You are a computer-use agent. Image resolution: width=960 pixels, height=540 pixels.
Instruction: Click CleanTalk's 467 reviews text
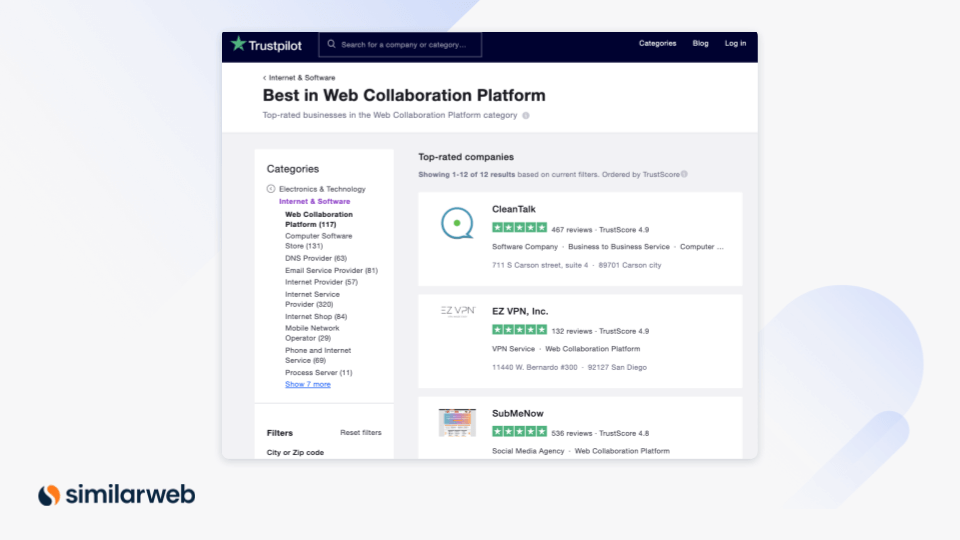pyautogui.click(x=572, y=230)
